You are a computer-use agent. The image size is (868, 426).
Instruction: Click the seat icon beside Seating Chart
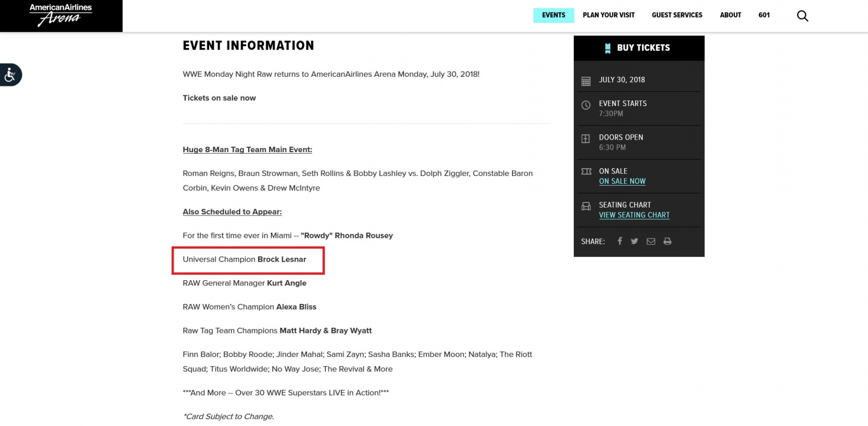[x=586, y=206]
